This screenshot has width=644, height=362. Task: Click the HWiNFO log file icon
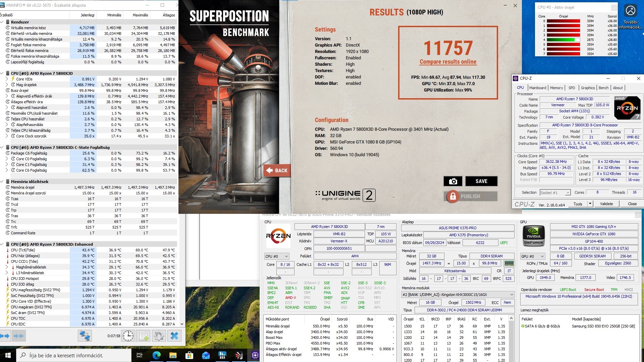[144, 336]
